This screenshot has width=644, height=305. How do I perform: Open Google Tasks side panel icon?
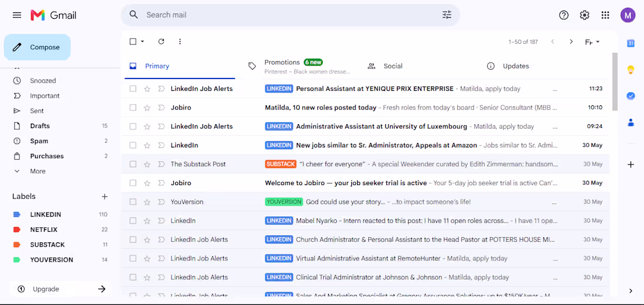click(631, 95)
